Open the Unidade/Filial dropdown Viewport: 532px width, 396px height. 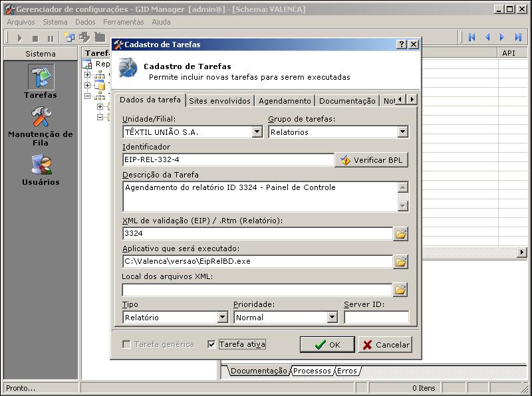pyautogui.click(x=257, y=132)
